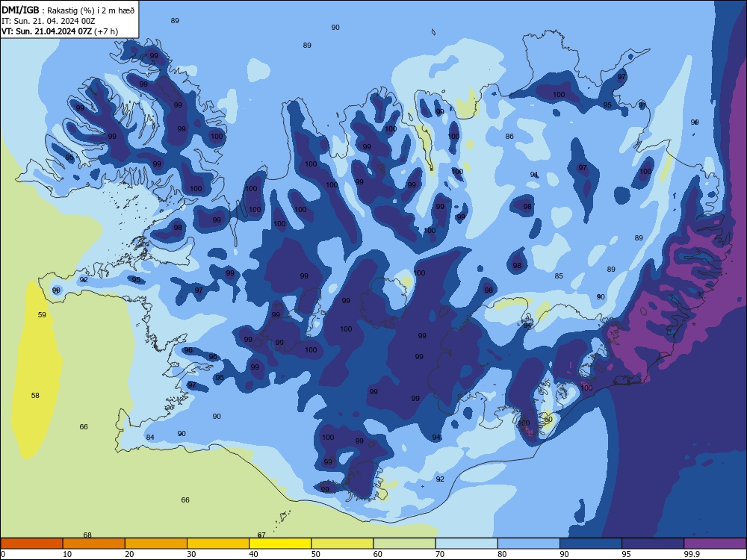This screenshot has width=747, height=560.
Task: Click the '68' value near the bottom-left edge
Action: pyautogui.click(x=87, y=535)
